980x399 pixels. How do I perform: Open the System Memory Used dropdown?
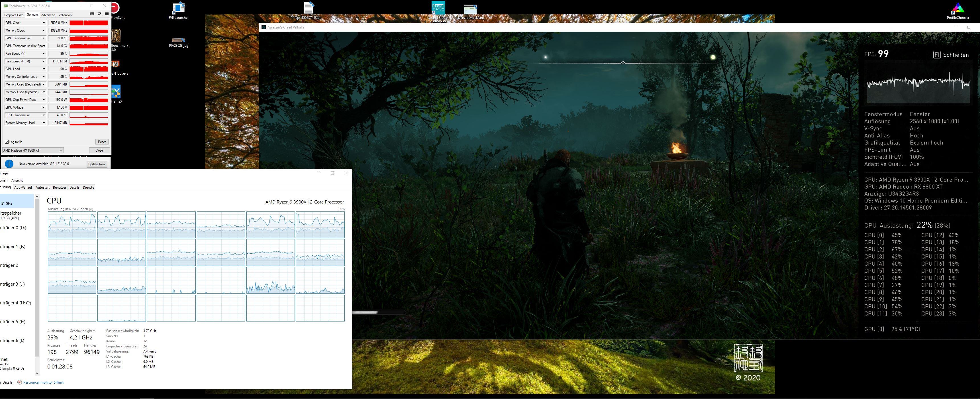click(43, 123)
